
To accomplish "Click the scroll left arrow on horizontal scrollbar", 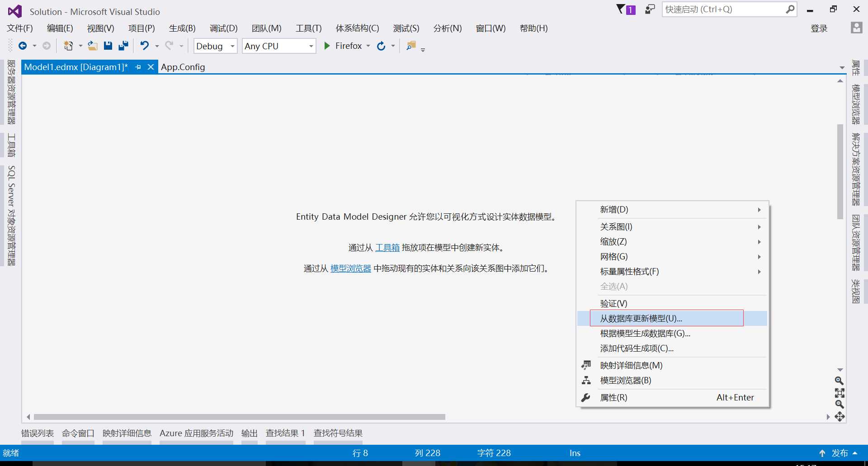I will click(28, 417).
